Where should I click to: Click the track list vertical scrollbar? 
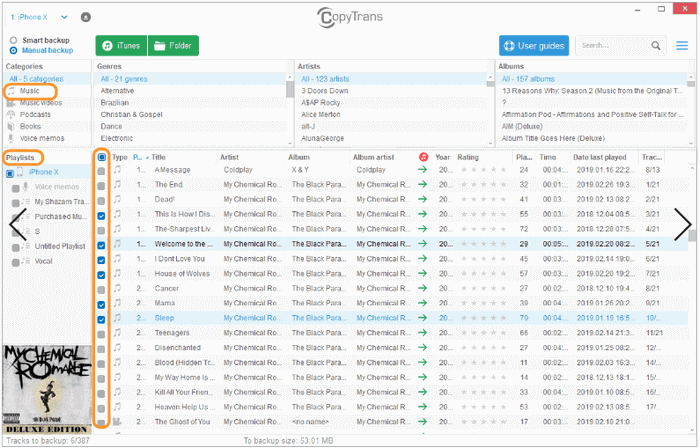pos(692,235)
